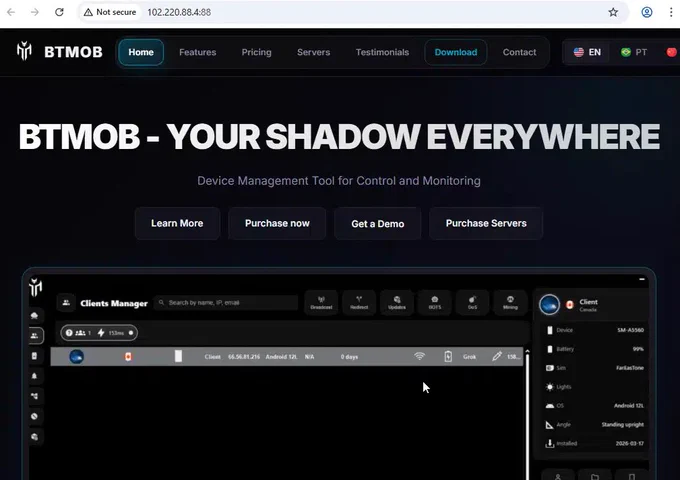This screenshot has height=480, width=680.
Task: Click the Angle value Standing upright
Action: coord(622,424)
